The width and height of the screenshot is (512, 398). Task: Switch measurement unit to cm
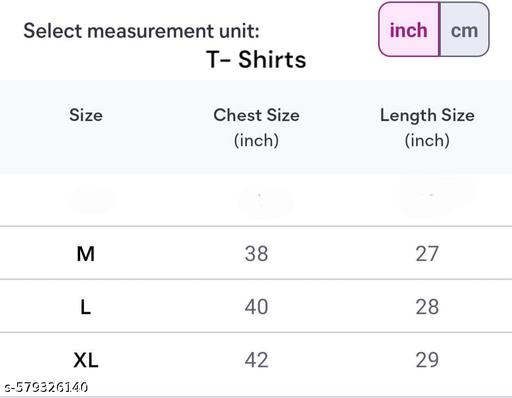point(465,30)
